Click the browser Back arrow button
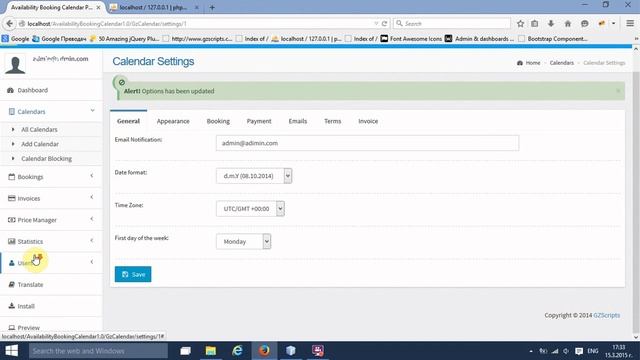The image size is (640, 360). pyautogui.click(x=10, y=24)
